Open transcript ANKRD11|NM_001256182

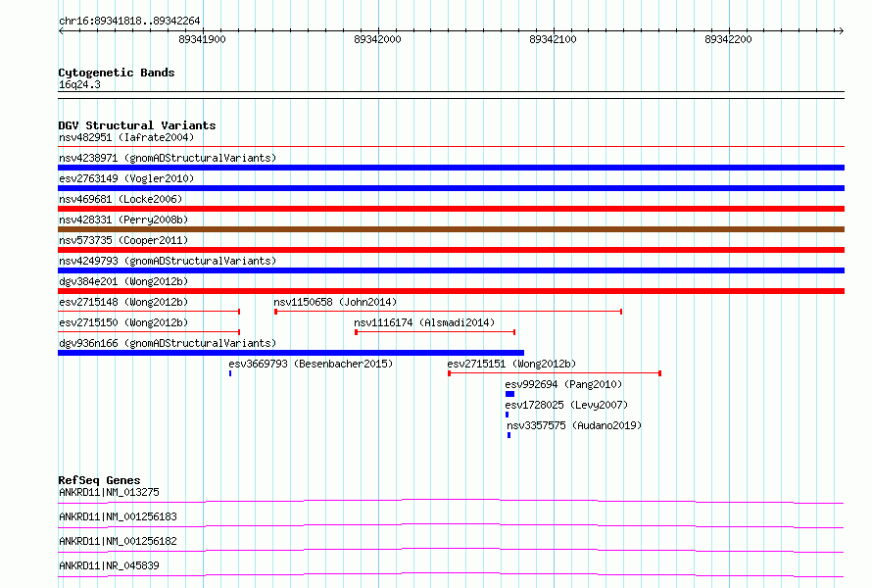118,541
